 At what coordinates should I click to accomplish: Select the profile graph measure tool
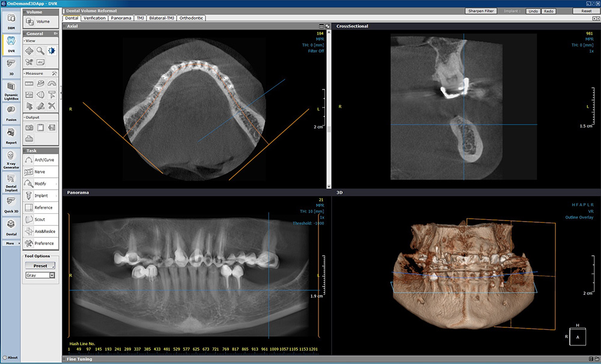point(29,95)
